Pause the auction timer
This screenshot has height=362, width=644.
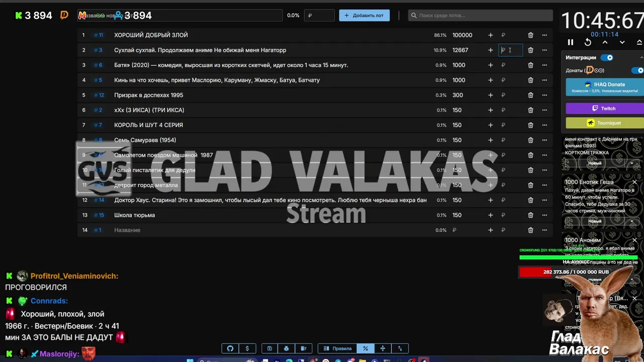click(571, 42)
